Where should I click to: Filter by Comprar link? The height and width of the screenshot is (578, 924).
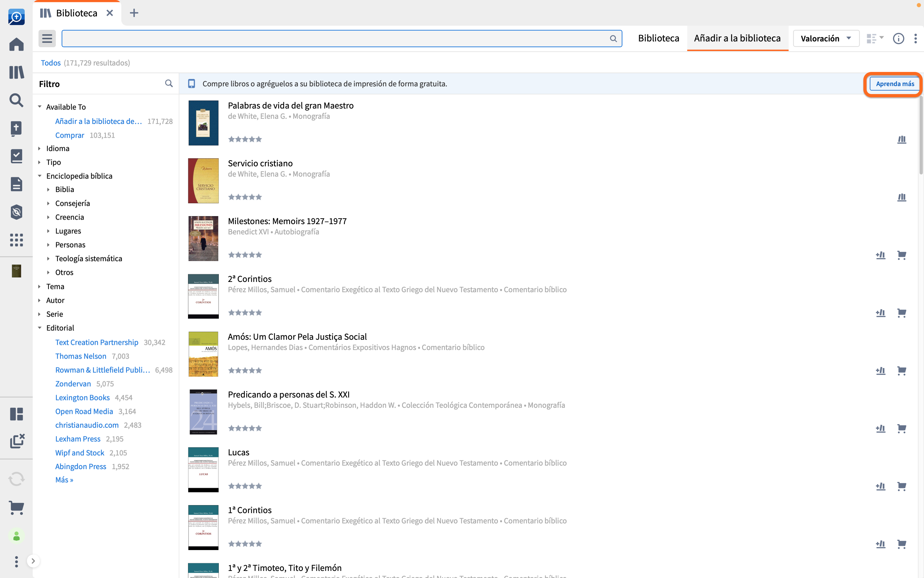coord(70,135)
